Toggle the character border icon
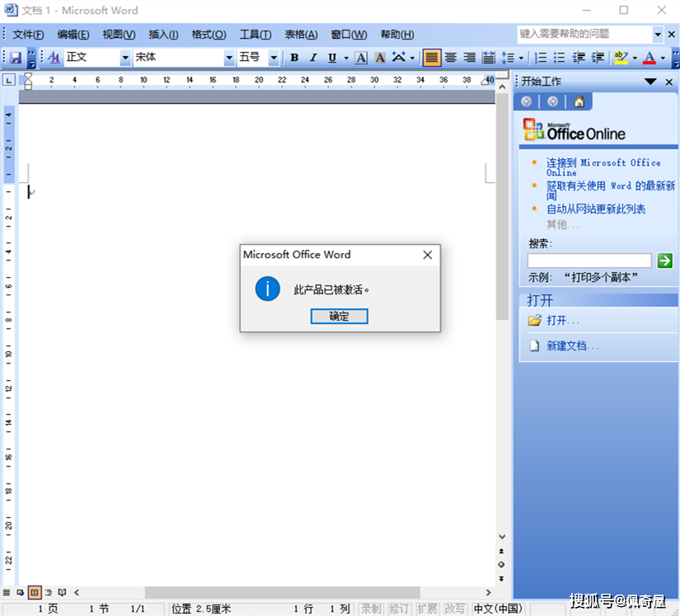 click(363, 59)
